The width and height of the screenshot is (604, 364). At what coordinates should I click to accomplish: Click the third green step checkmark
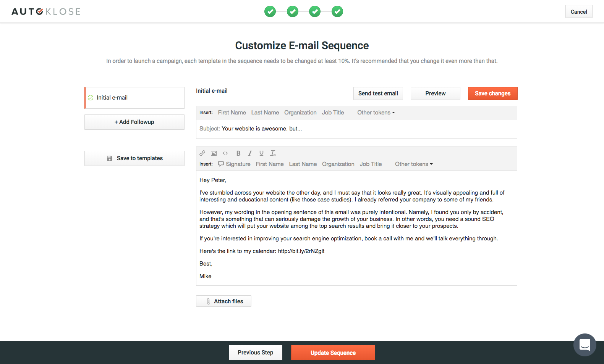point(315,11)
